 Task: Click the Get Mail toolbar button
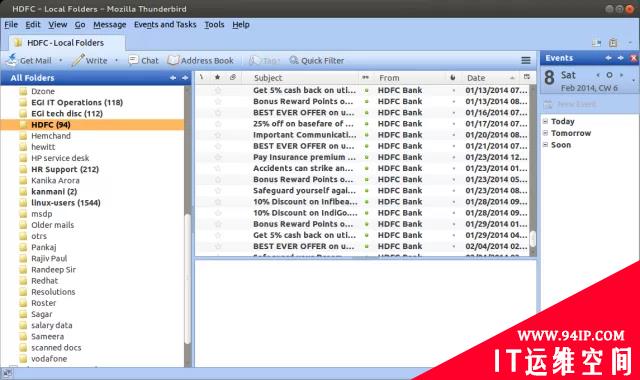pyautogui.click(x=29, y=60)
